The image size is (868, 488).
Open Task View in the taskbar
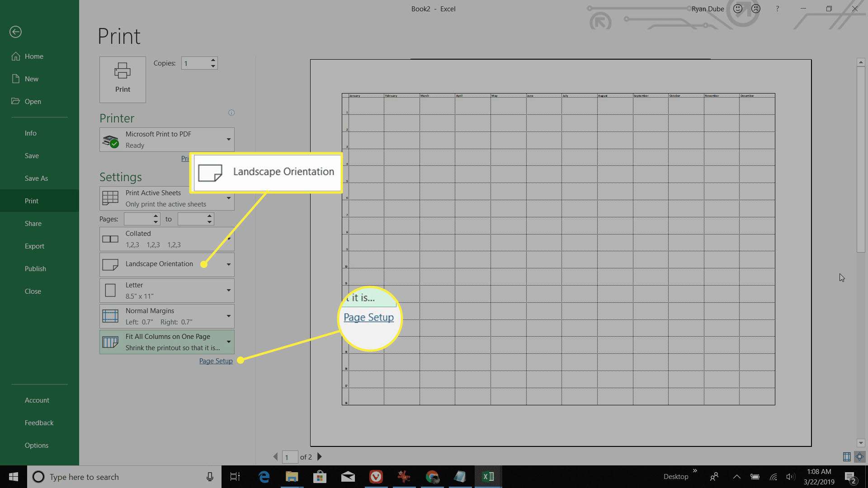(235, 477)
